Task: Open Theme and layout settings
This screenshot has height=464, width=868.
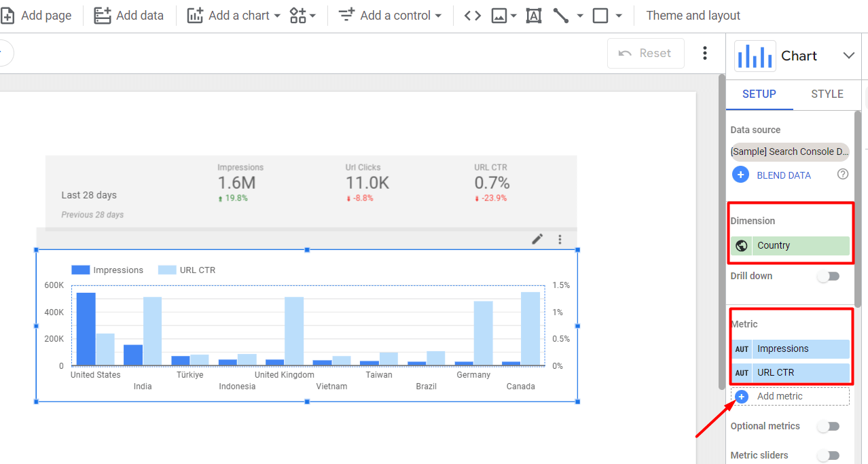Action: (692, 15)
